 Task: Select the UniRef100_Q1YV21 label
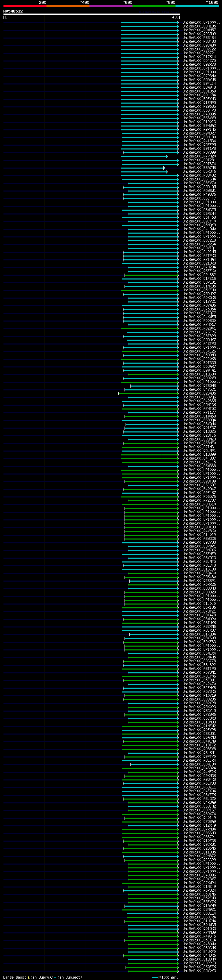(x=199, y=301)
